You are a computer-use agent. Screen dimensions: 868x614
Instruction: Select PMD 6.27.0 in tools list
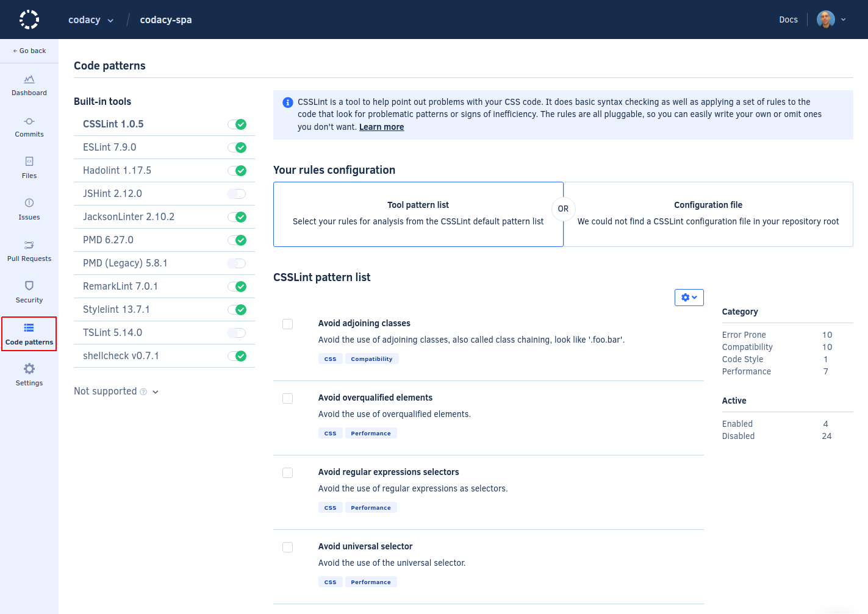[x=108, y=240]
